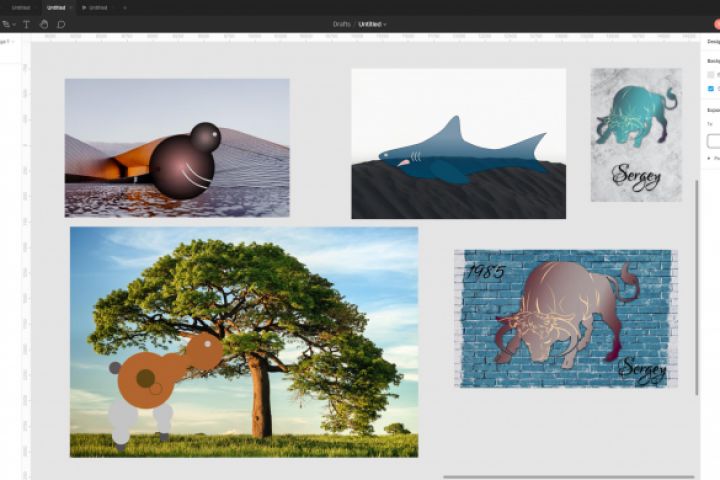The width and height of the screenshot is (720, 480).
Task: Click the horizontal canvas scrollbar
Action: point(568,477)
